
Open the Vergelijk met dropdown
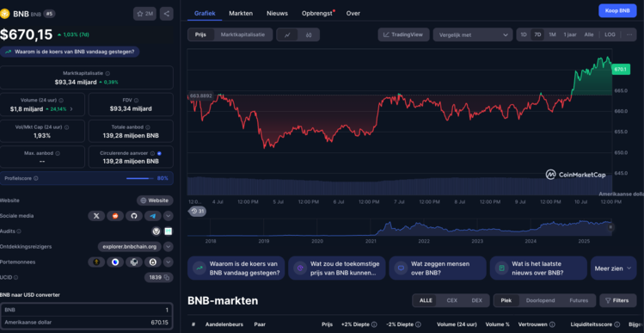coord(473,35)
